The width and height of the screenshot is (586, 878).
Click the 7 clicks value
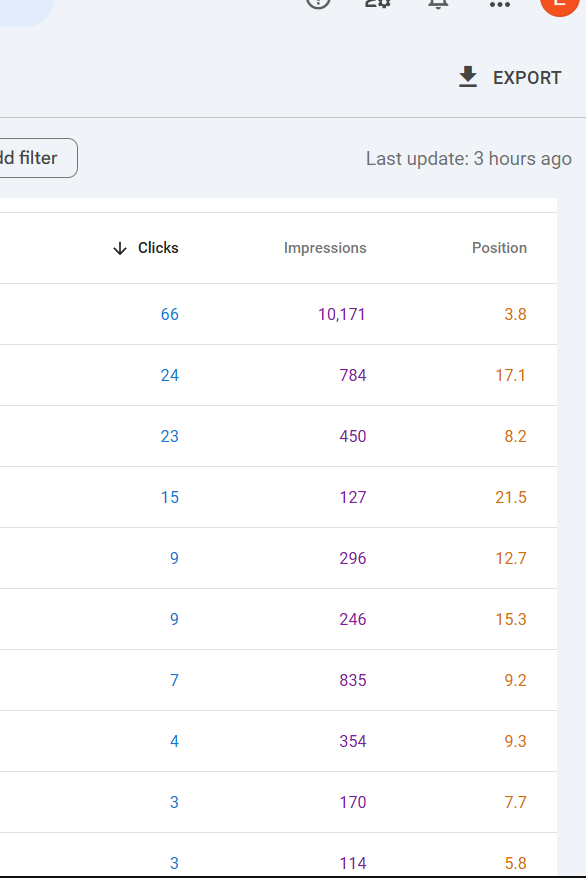click(174, 680)
